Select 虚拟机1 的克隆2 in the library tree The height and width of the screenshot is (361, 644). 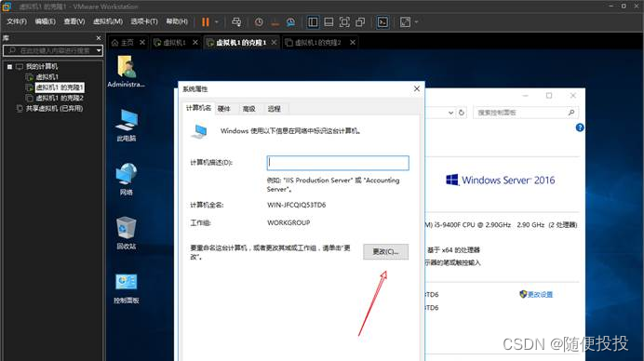[x=60, y=98]
